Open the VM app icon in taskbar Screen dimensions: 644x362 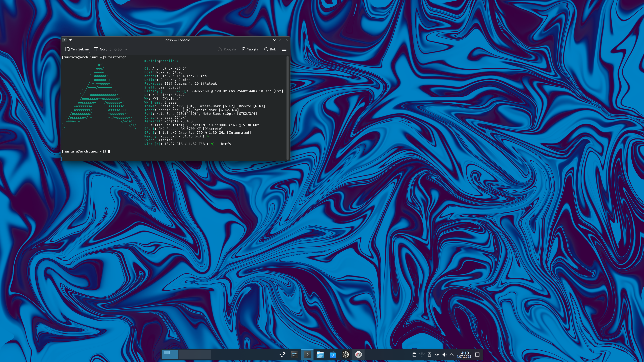(358, 354)
